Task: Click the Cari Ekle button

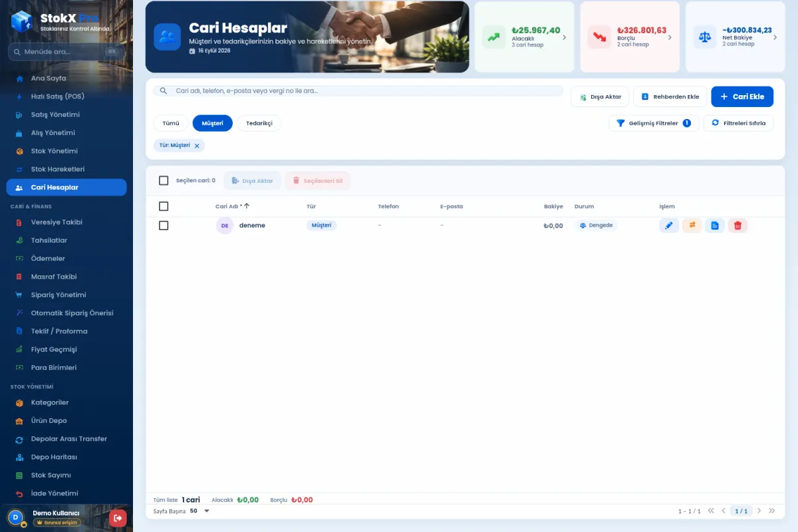Action: coord(742,96)
